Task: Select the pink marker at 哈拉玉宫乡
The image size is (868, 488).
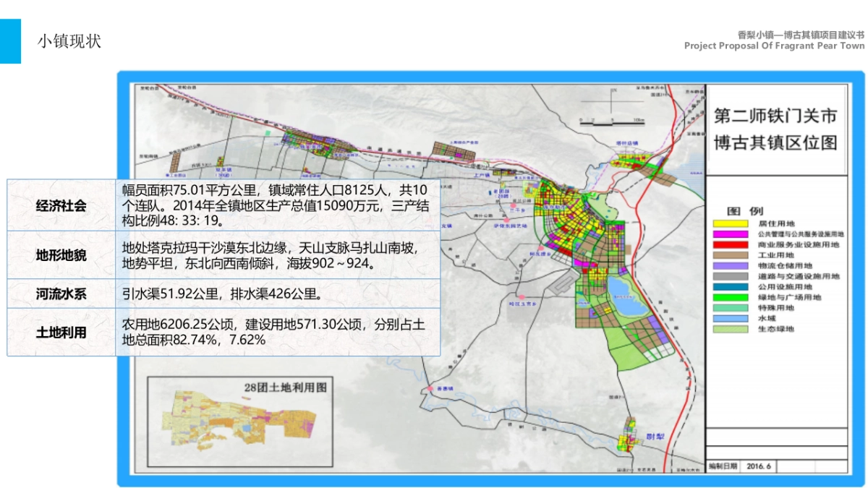Action: (522, 296)
